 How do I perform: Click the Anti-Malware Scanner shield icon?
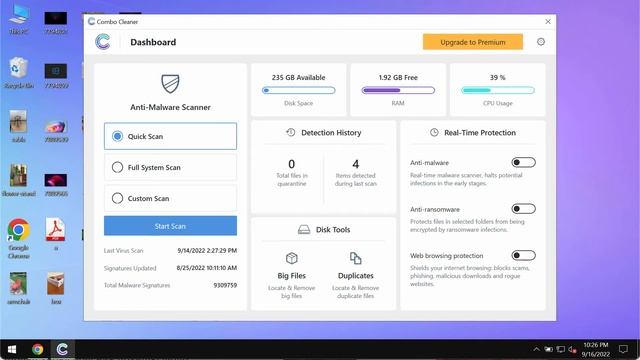170,84
